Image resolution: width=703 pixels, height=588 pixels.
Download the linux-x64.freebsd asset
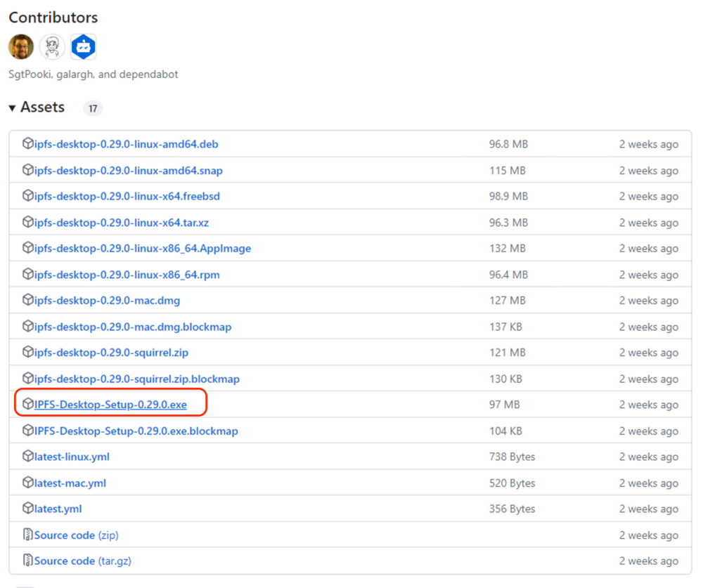click(x=127, y=197)
